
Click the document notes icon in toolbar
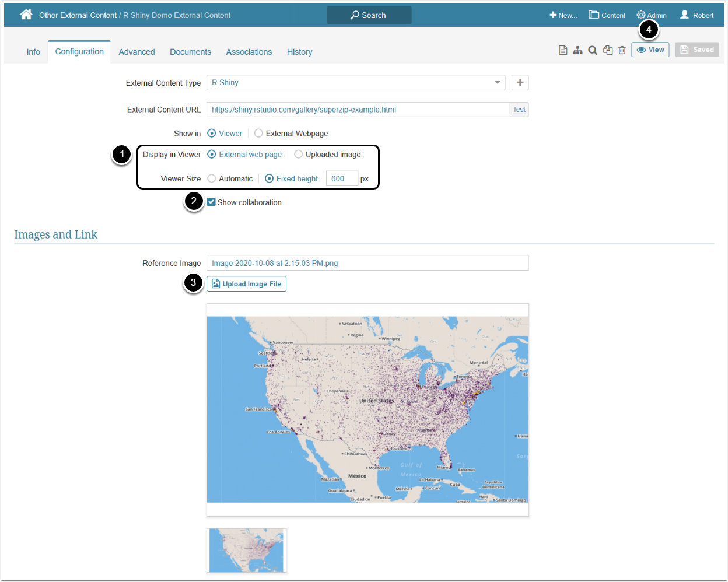pos(563,50)
